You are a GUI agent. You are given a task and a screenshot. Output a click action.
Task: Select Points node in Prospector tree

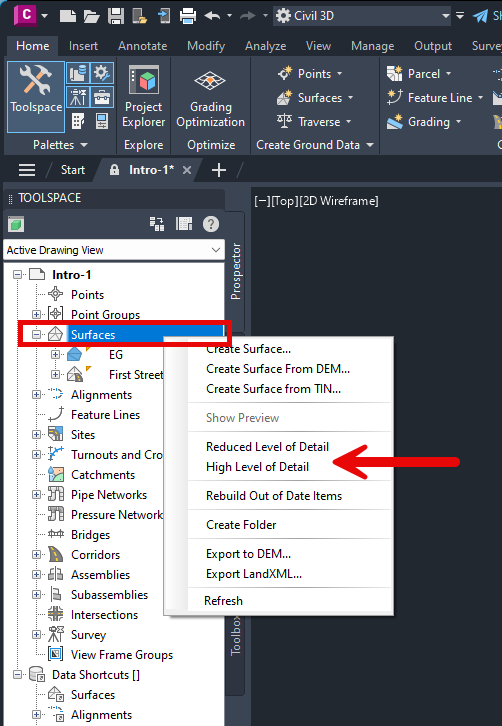click(87, 294)
